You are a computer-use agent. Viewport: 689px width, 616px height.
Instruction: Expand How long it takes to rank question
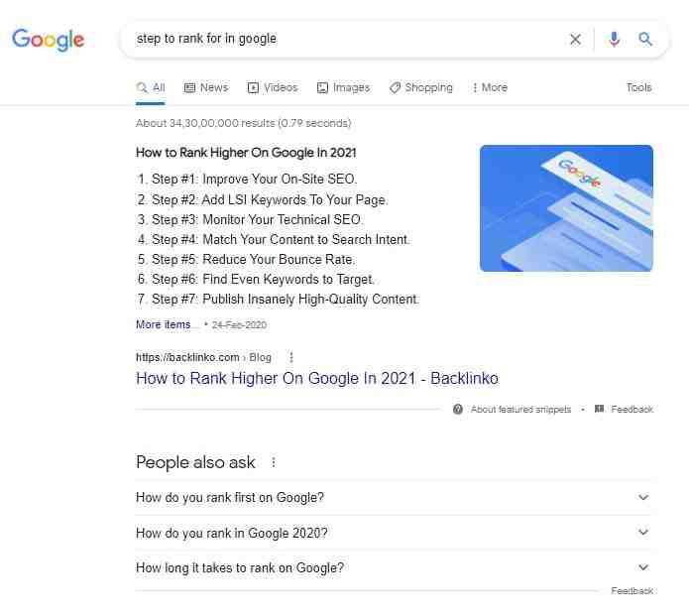[x=395, y=567]
